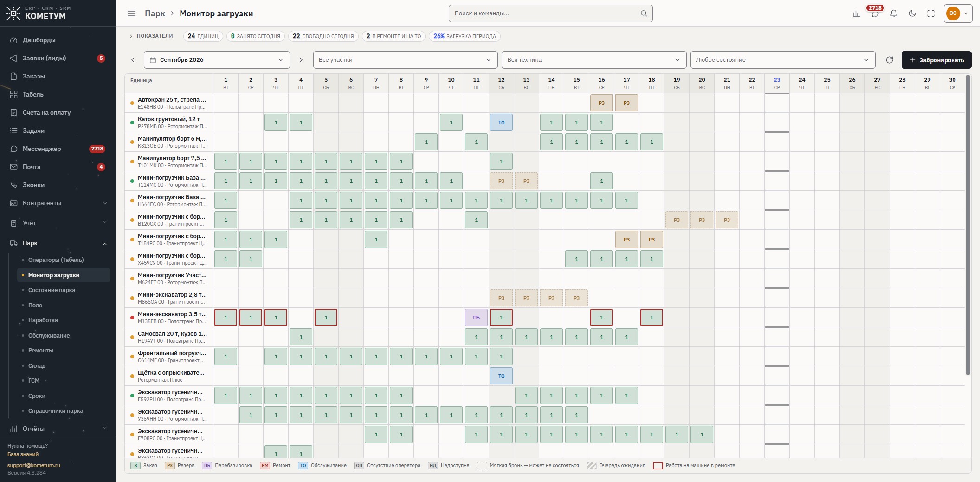Screen dimensions: 980x482
Task: Click the Звонки phone icon
Action: click(14, 185)
